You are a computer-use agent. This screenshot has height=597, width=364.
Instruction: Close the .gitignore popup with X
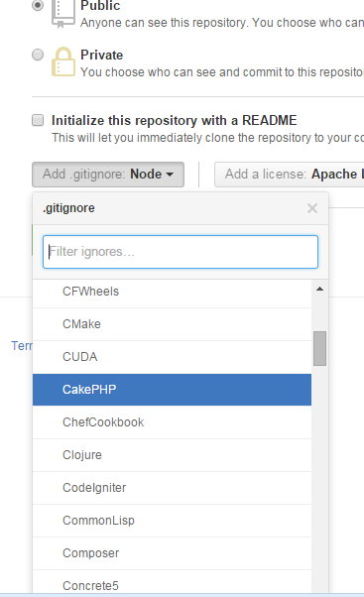[312, 208]
